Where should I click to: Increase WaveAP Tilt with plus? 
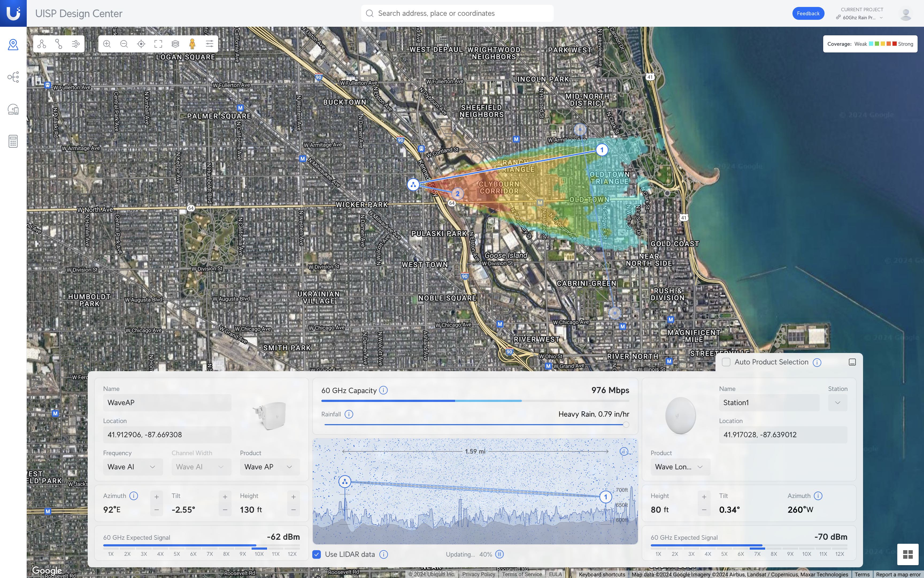(225, 497)
